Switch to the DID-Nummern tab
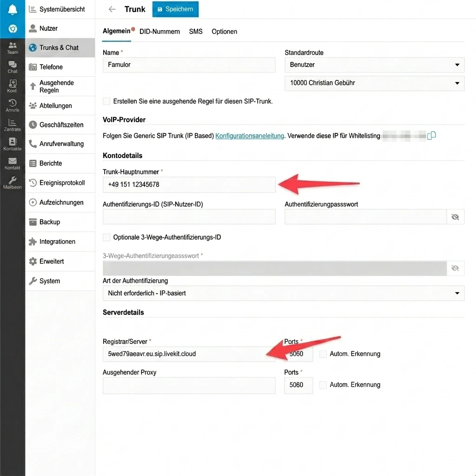The image size is (476, 476). coord(160,32)
